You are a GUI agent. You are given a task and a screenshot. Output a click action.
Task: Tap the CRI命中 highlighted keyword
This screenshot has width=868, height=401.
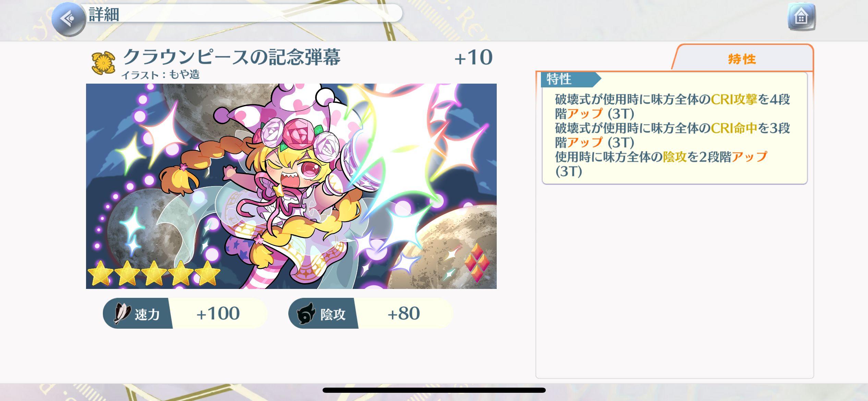click(734, 128)
